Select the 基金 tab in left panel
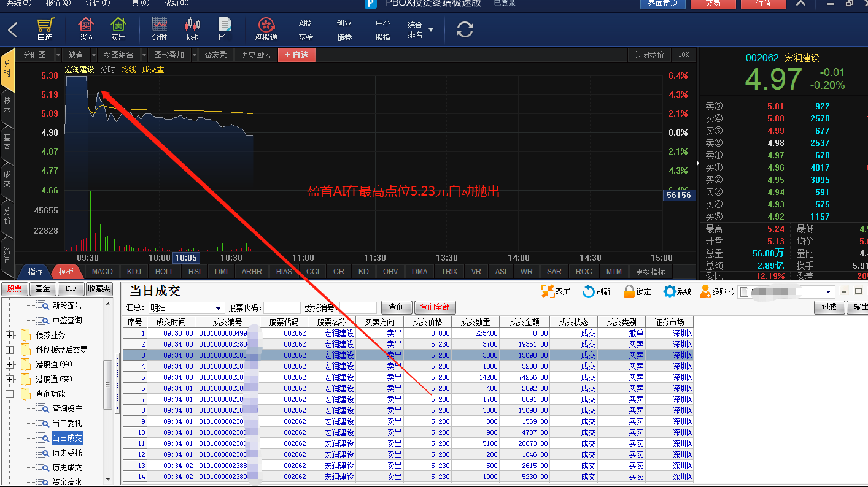The height and width of the screenshot is (487, 868). click(42, 289)
